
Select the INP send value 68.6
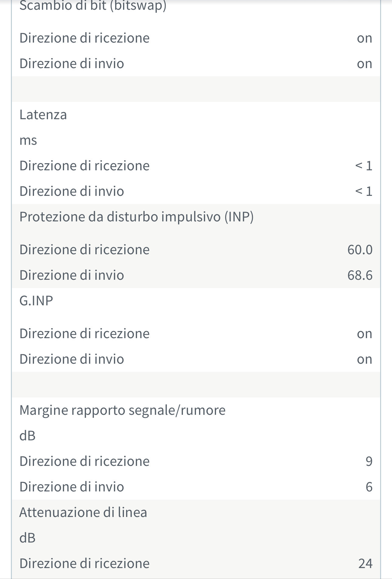click(360, 276)
